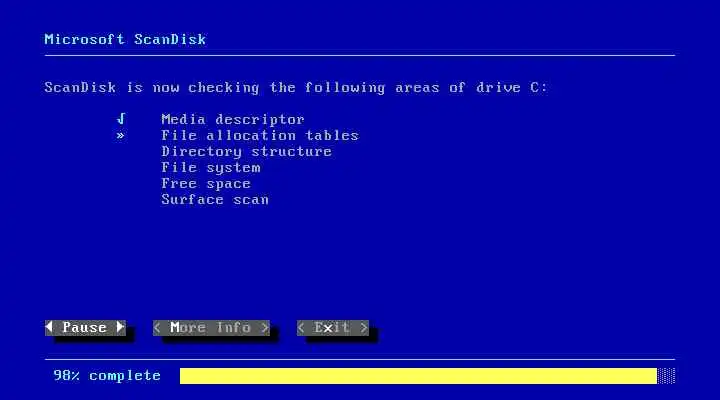The width and height of the screenshot is (720, 400).
Task: Click the Pause button
Action: (85, 328)
